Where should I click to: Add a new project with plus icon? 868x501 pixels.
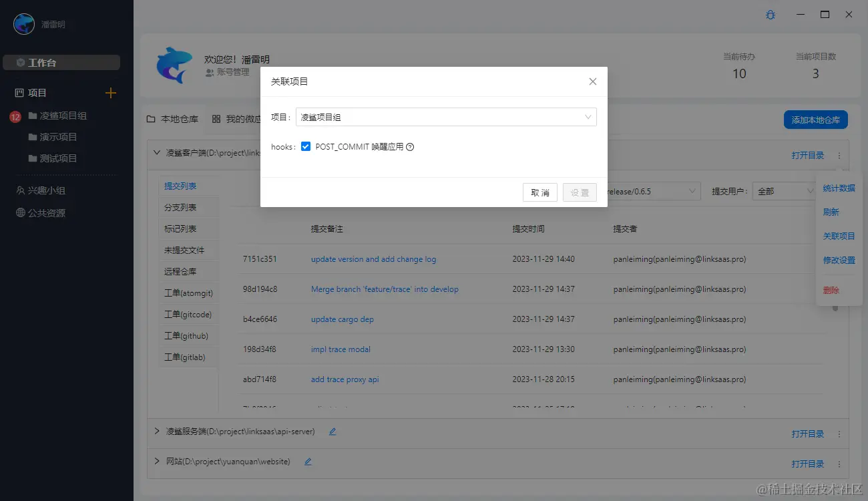click(x=111, y=93)
